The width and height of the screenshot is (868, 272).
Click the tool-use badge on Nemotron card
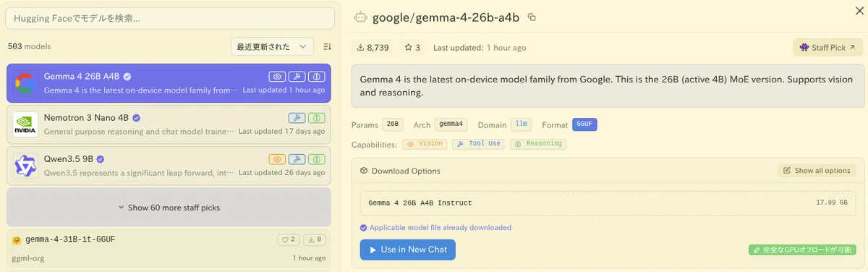click(x=297, y=118)
